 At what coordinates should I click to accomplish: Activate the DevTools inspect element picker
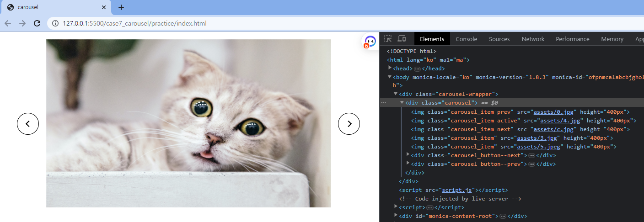click(x=388, y=39)
